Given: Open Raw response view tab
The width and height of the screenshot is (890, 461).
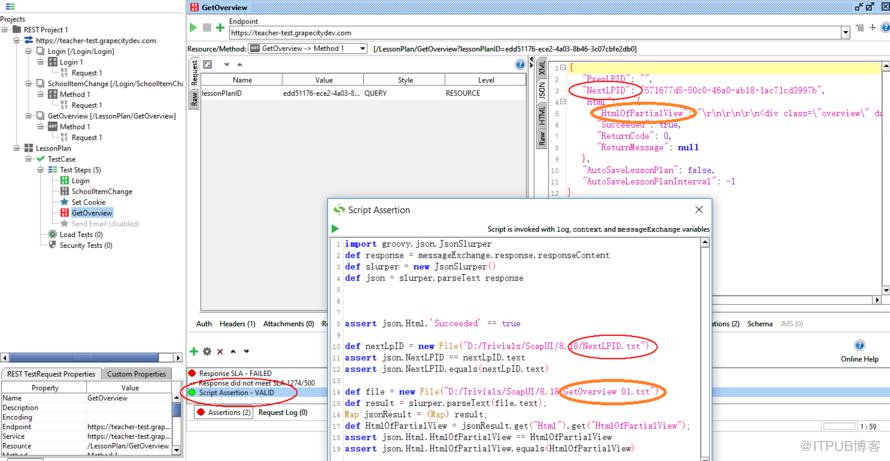Looking at the screenshot, I should pyautogui.click(x=542, y=140).
